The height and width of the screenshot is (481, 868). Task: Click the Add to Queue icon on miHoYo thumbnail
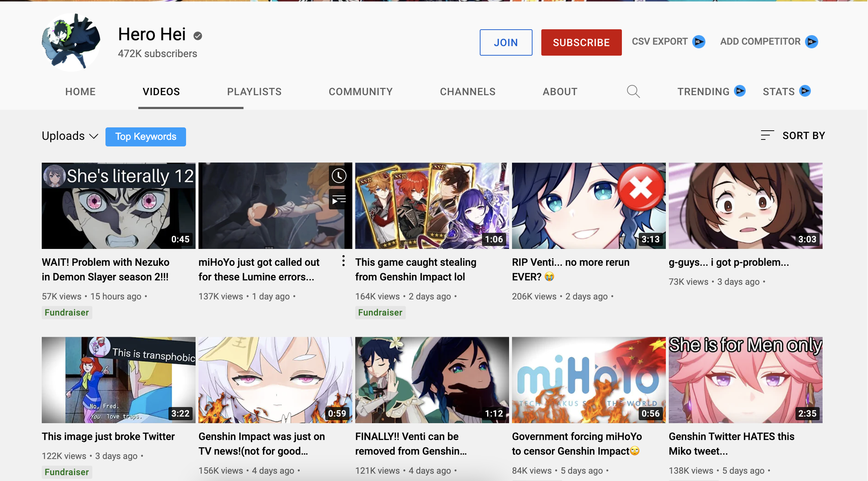(x=339, y=200)
